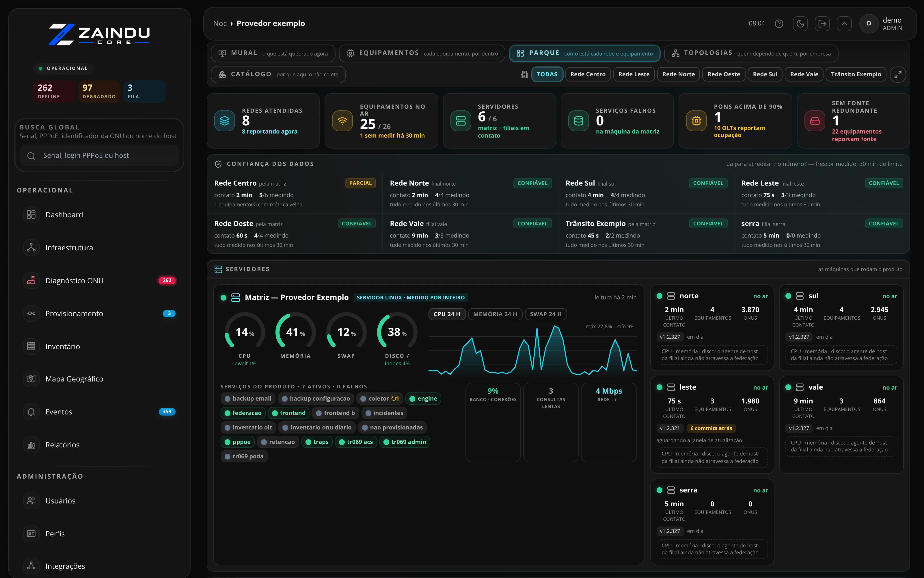Image resolution: width=924 pixels, height=578 pixels.
Task: Open Inventário in sidebar
Action: pyautogui.click(x=99, y=346)
